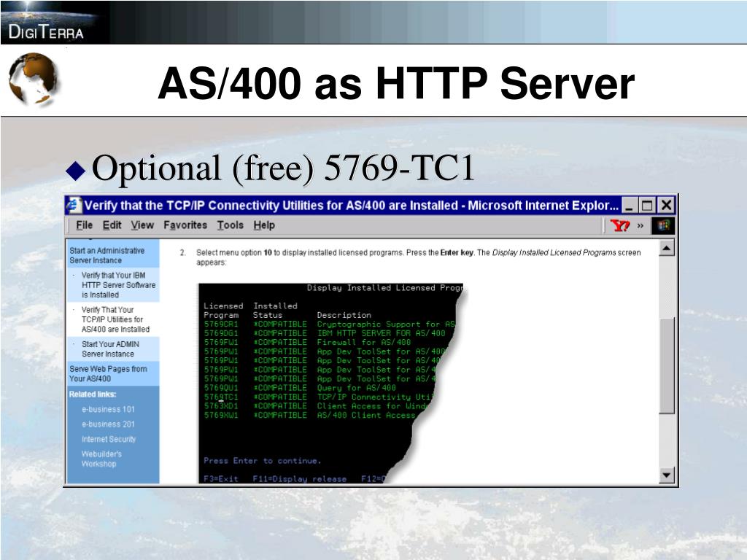Open Serve Web Pages from Your AS/400 link
Screen dimensions: 747x560
click(x=108, y=373)
